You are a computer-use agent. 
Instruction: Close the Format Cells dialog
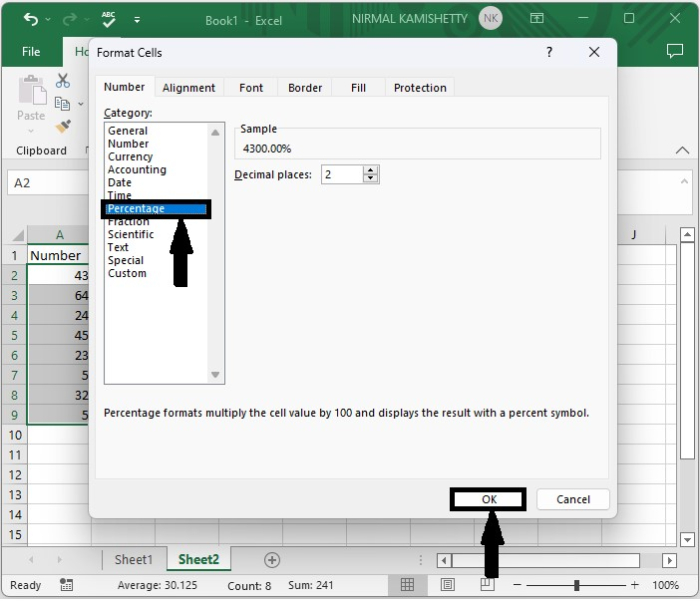(594, 52)
